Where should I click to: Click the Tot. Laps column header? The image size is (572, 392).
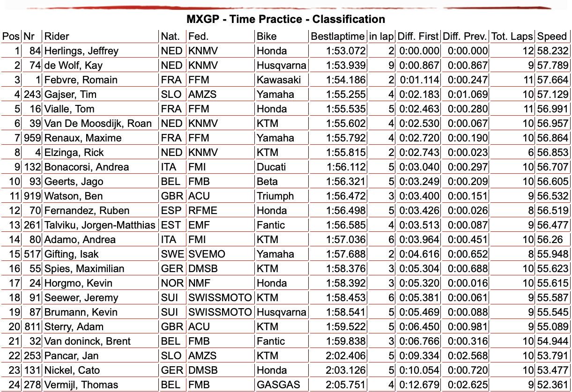pos(513,37)
